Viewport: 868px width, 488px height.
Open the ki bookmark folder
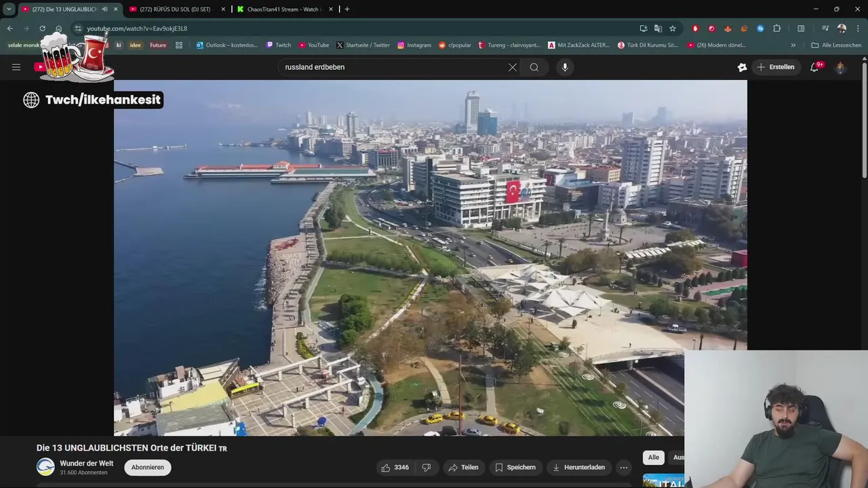[118, 45]
